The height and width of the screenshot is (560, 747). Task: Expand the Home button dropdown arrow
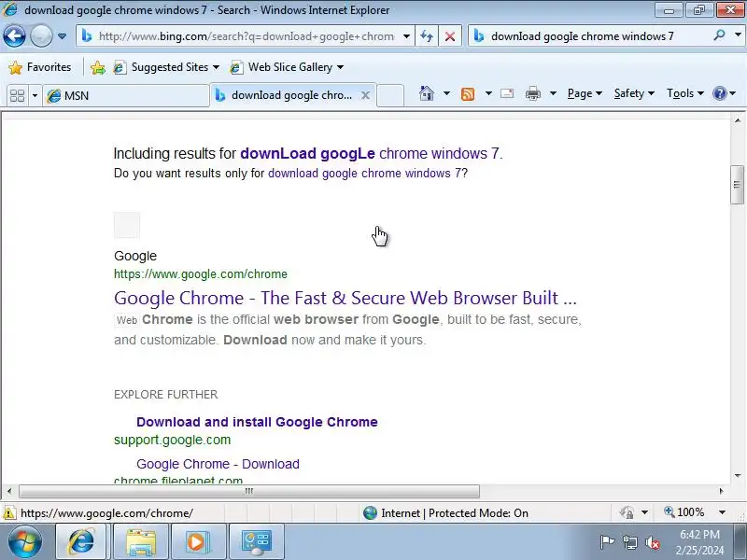coord(446,93)
